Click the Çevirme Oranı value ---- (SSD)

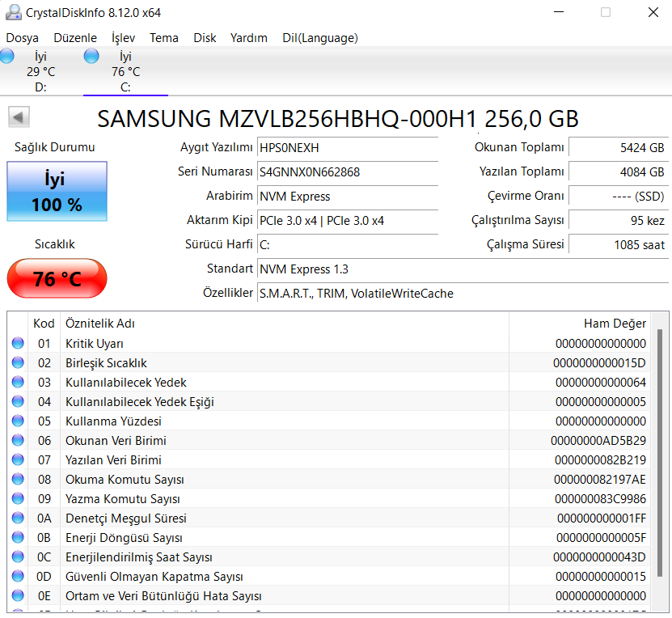619,197
